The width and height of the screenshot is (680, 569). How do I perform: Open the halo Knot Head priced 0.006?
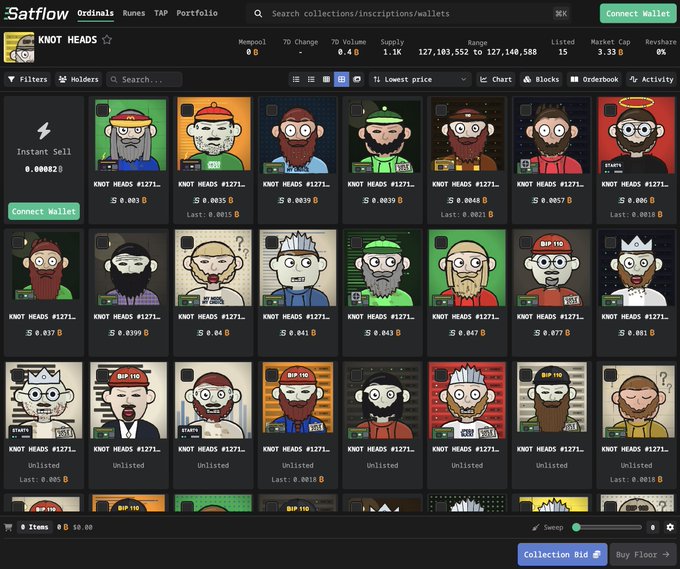[636, 135]
